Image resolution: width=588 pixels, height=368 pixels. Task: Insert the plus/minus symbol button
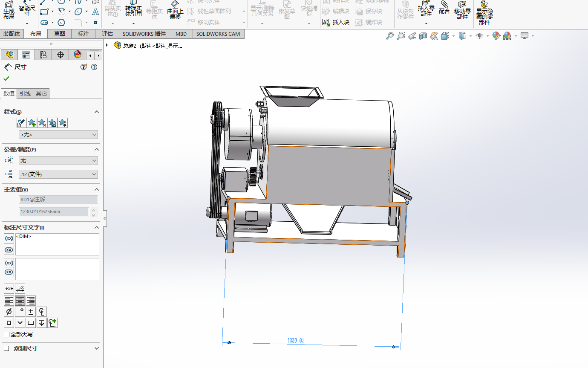(x=31, y=312)
